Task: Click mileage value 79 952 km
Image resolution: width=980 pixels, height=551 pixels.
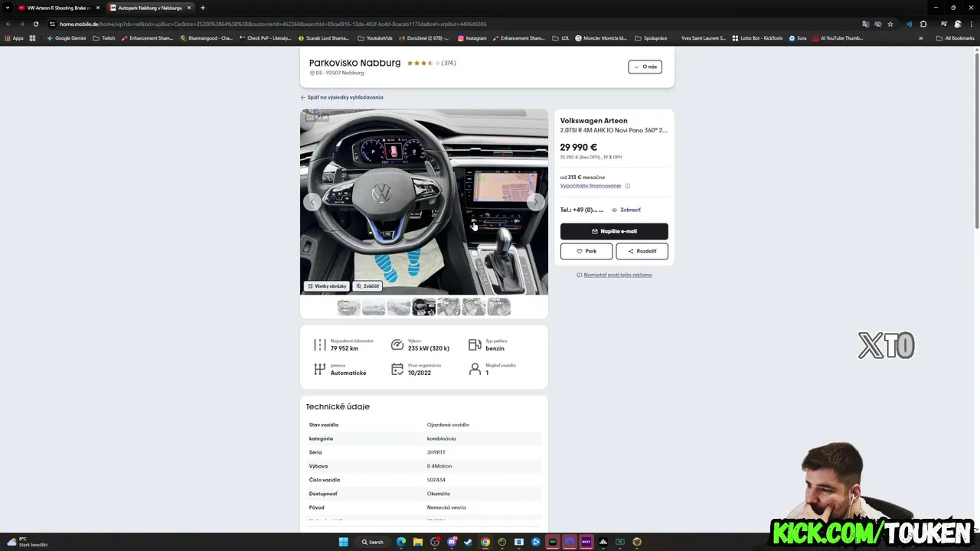Action: pos(345,348)
